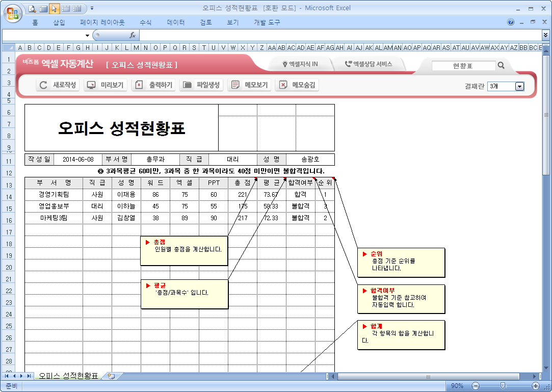Viewport: 552px width, 392px height.
Task: Open the 개발 도구 ribbon tab
Action: click(x=267, y=22)
